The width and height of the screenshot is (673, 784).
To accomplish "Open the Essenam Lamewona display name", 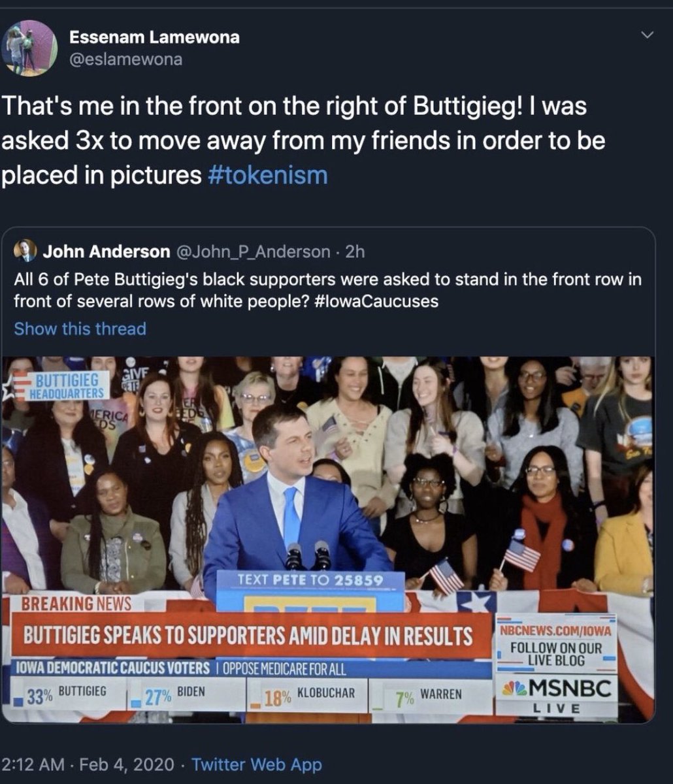I will tap(154, 38).
